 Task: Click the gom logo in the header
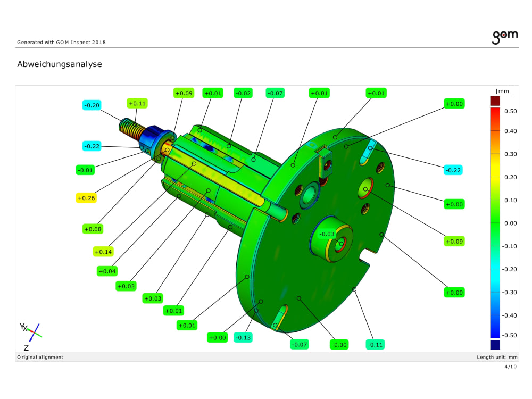point(504,37)
